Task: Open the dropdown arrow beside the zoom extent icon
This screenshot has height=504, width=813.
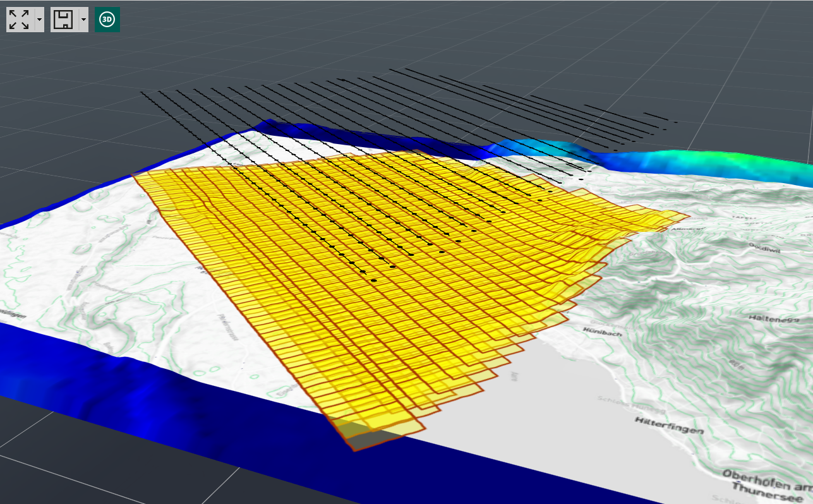Action: click(39, 20)
